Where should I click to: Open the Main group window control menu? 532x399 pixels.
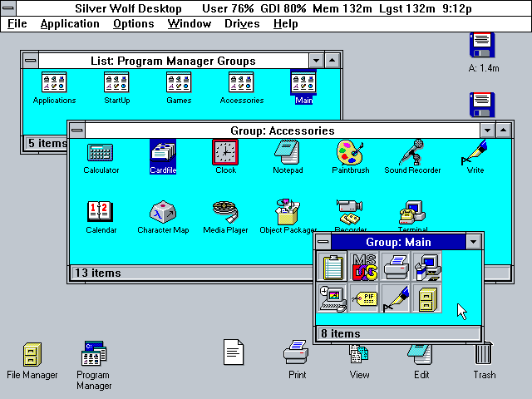click(323, 242)
